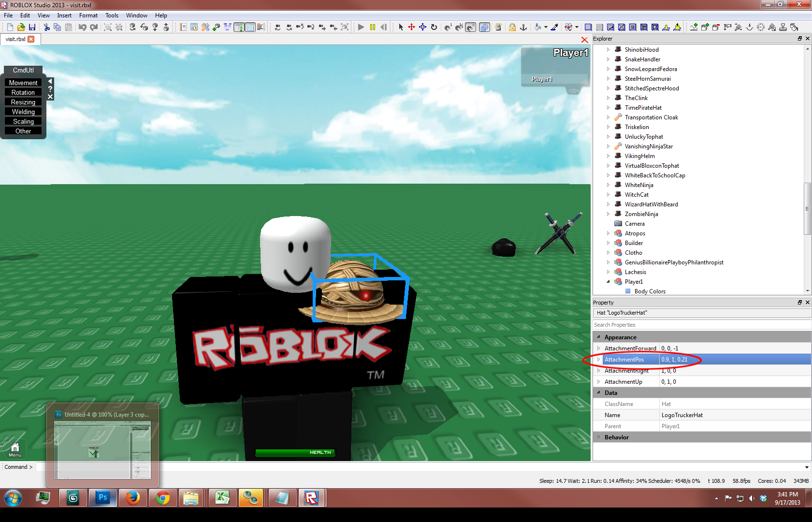Click the Pause button in toolbar
This screenshot has height=522, width=812.
(x=372, y=27)
